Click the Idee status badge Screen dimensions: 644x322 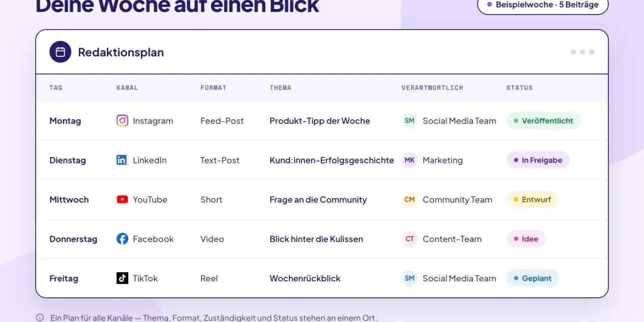[526, 238]
